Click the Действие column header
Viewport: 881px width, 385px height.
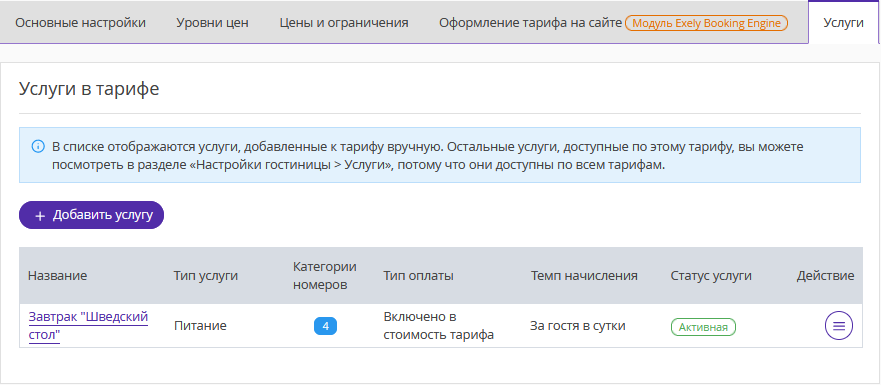click(825, 275)
